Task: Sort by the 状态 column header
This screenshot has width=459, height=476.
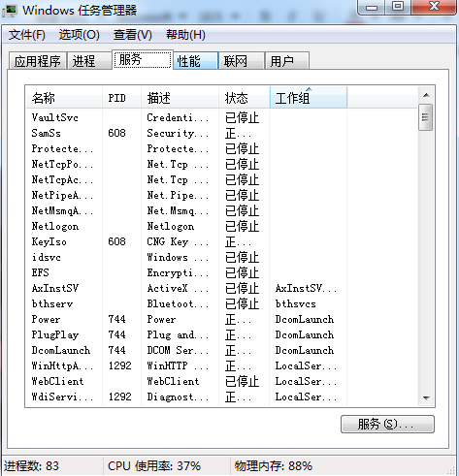Action: [245, 98]
